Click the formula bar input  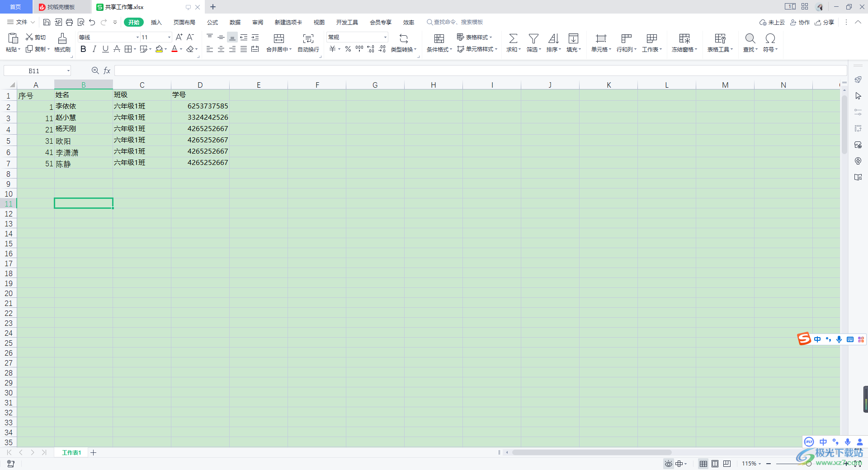[480, 70]
